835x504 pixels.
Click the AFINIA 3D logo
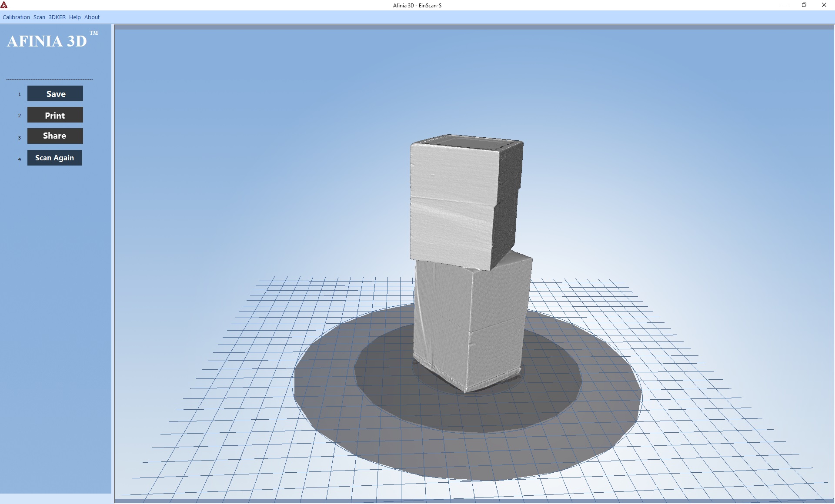tap(47, 41)
